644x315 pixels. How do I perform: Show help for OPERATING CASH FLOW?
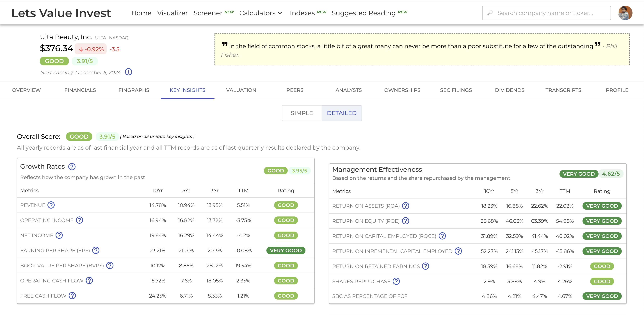(x=89, y=280)
